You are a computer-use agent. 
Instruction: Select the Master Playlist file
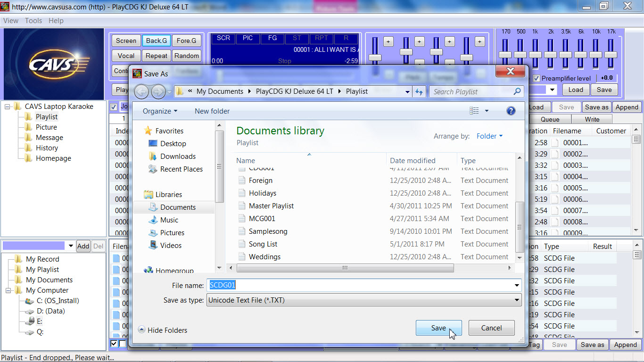pyautogui.click(x=272, y=206)
